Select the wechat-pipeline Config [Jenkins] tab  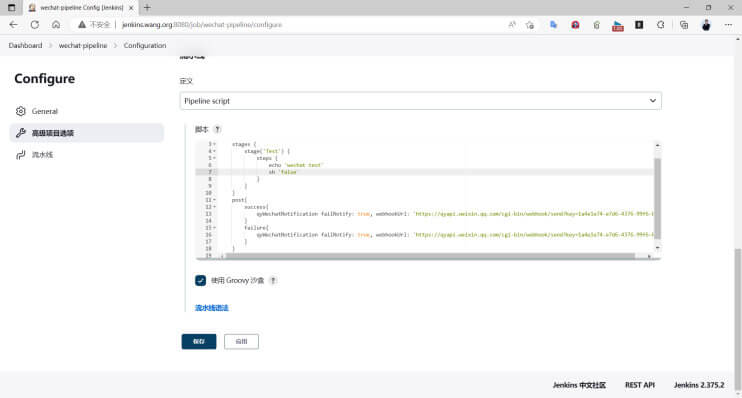coord(81,8)
